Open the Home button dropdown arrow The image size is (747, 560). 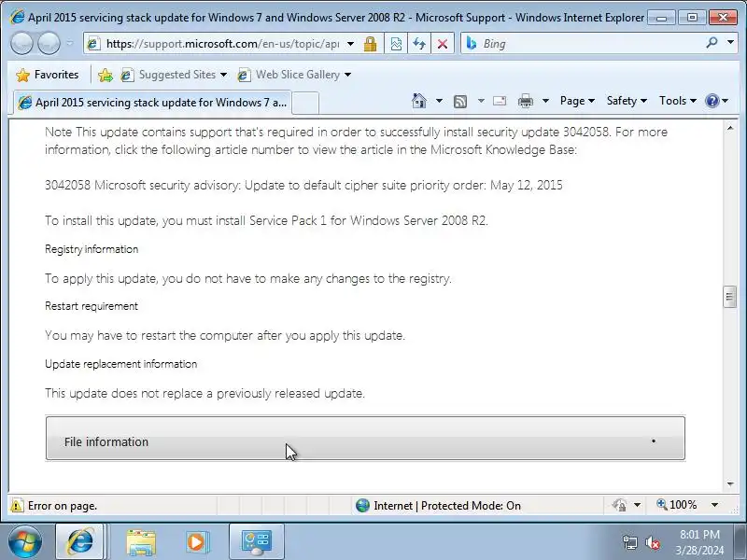click(439, 101)
